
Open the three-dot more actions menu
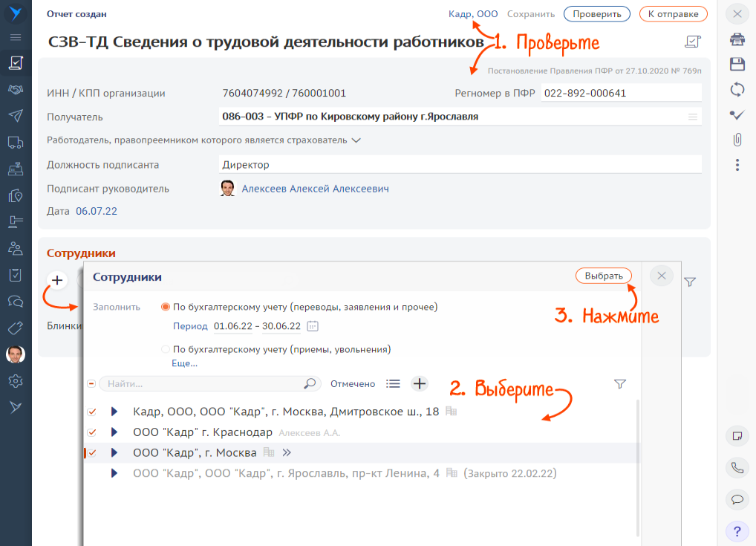[x=737, y=164]
